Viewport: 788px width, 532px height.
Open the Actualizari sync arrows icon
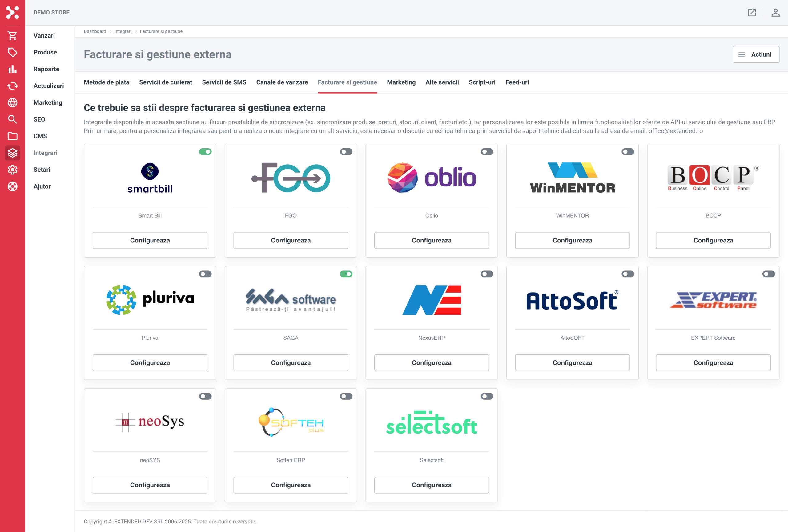(x=13, y=86)
